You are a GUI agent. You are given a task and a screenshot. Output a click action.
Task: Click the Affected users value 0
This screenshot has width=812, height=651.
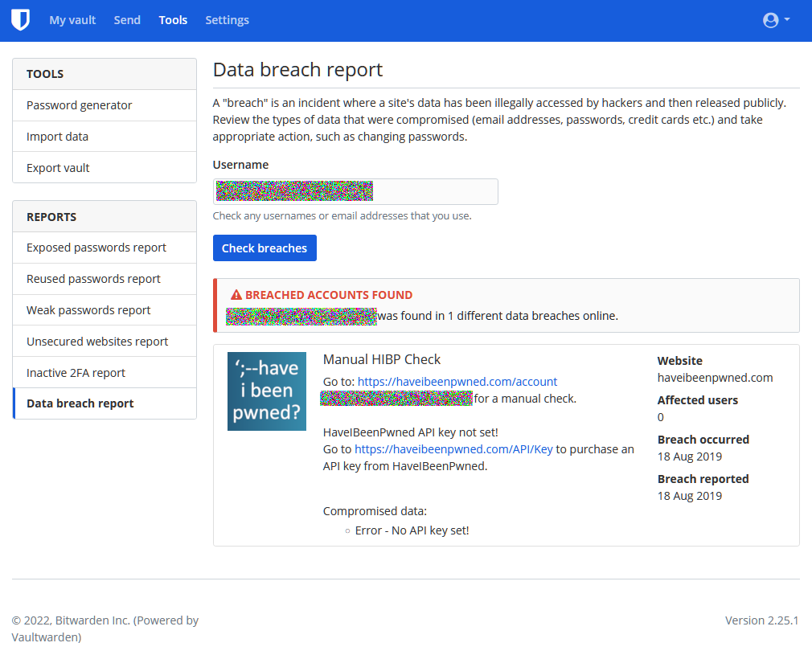pos(661,417)
